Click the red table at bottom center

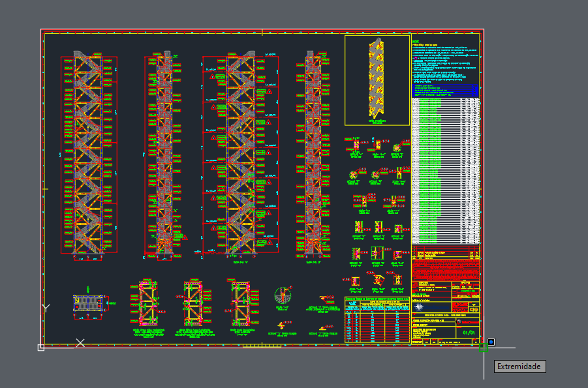(x=377, y=319)
